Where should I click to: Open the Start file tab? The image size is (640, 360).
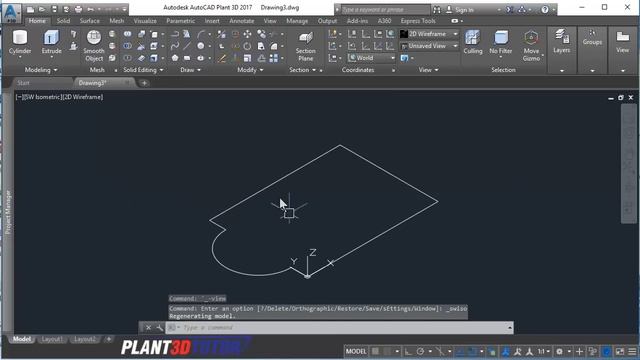pos(23,83)
